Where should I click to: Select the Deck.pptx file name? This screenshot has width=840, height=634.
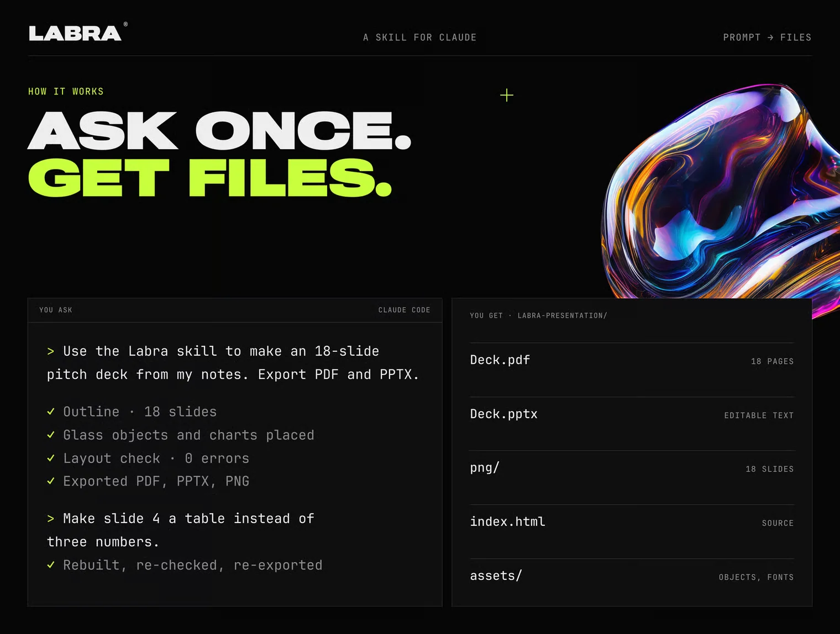click(504, 414)
